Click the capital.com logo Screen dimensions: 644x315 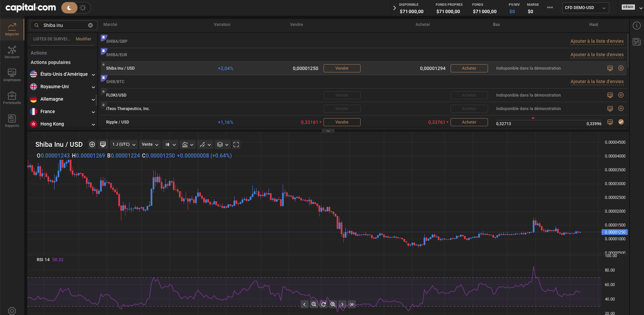click(x=31, y=7)
